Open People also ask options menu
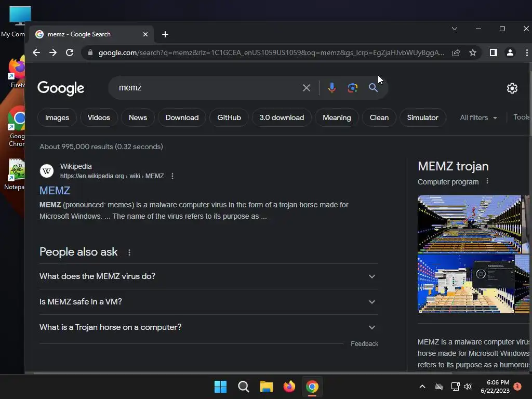 coord(129,252)
